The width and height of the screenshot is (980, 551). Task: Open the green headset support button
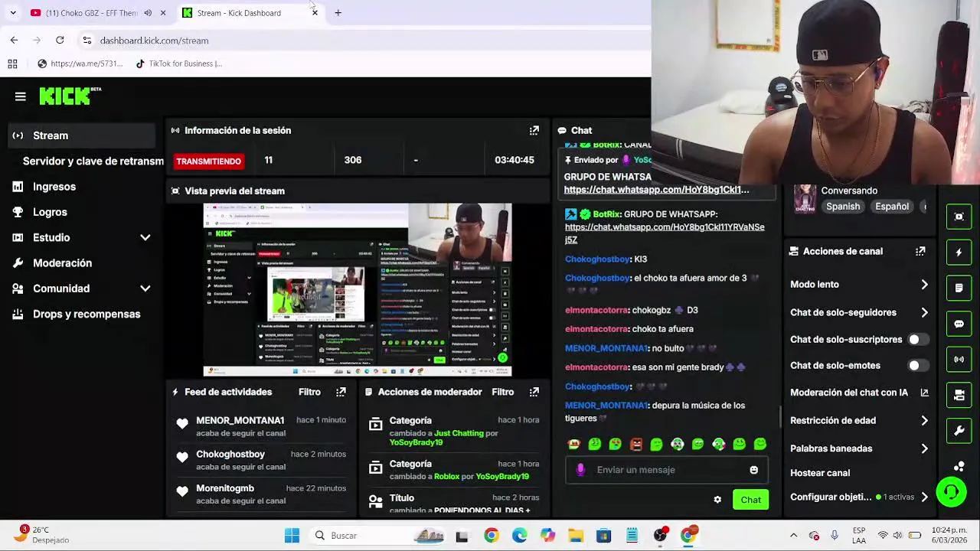[952, 492]
